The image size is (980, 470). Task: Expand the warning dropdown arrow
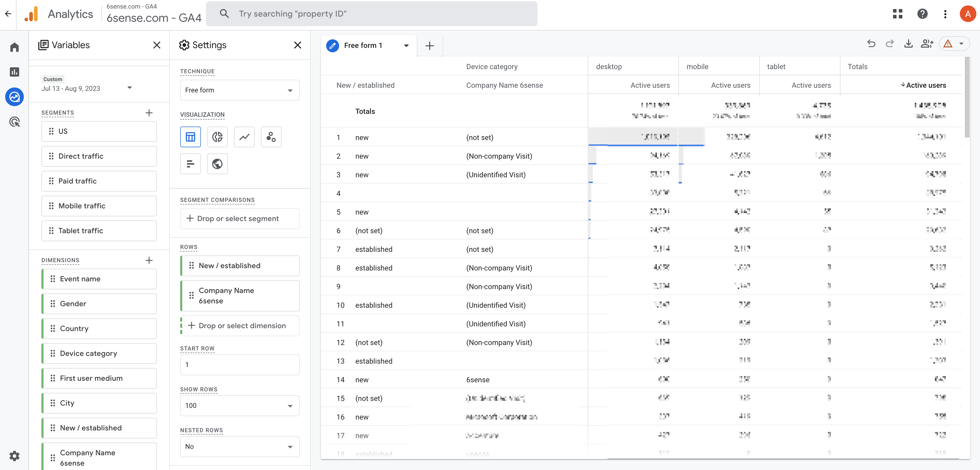point(961,44)
